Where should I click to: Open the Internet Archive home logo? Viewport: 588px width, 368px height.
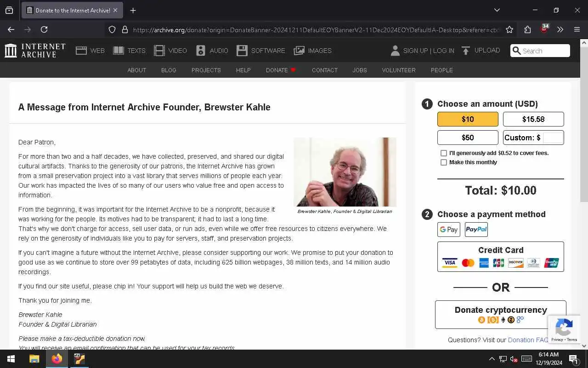35,51
